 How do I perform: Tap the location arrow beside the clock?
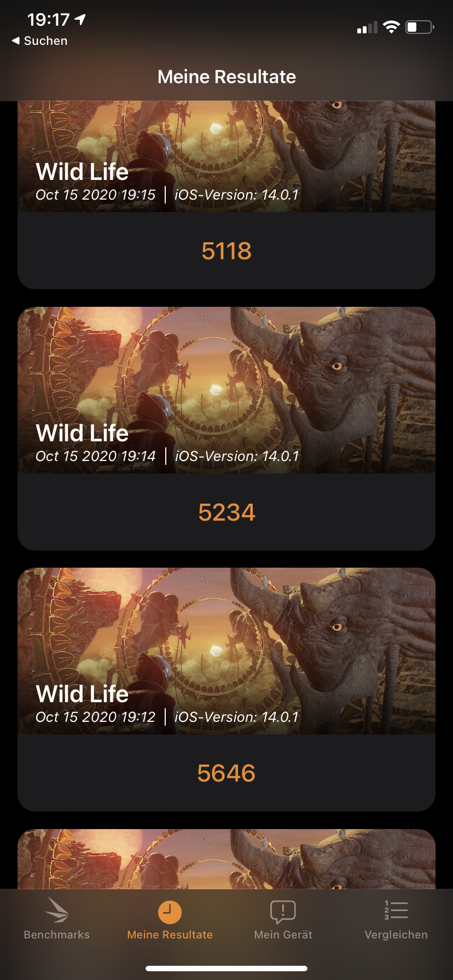[x=80, y=20]
